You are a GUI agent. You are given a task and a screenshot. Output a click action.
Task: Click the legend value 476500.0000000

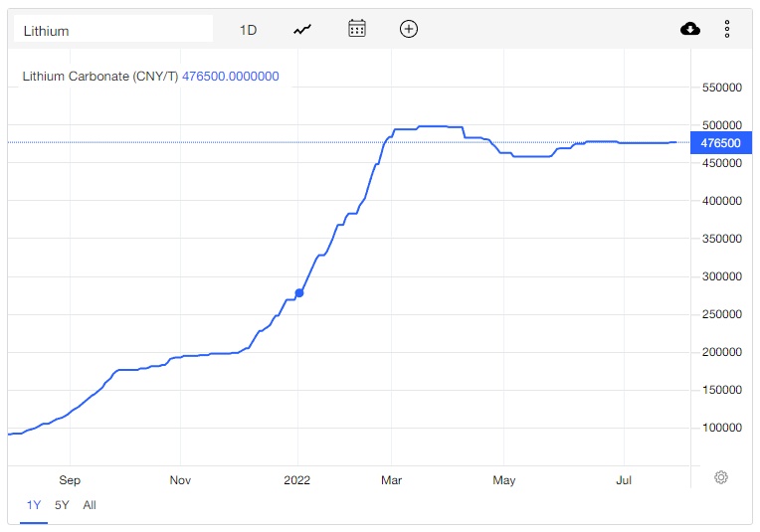pyautogui.click(x=231, y=76)
